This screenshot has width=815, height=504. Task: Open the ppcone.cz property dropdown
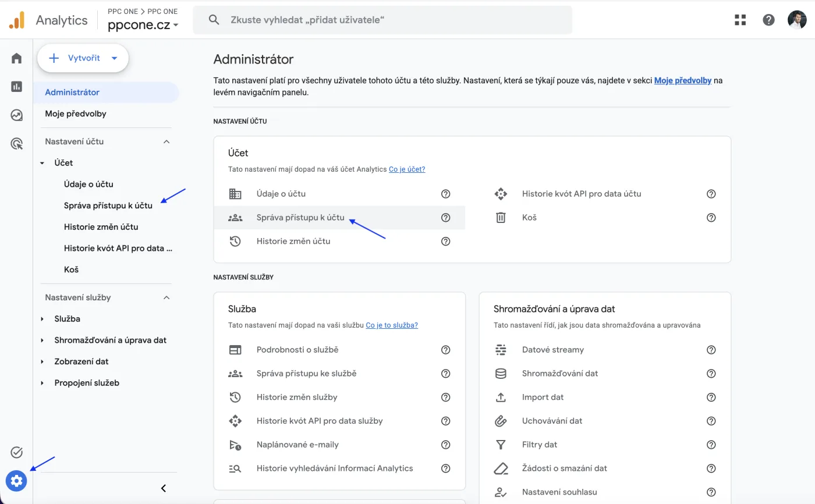click(x=143, y=25)
